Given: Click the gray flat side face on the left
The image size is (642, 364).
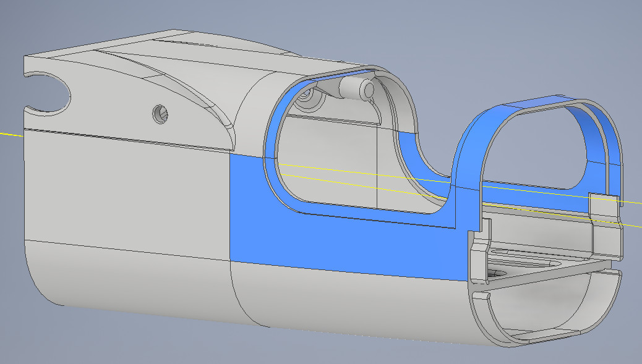Looking at the screenshot, I should click(x=124, y=185).
